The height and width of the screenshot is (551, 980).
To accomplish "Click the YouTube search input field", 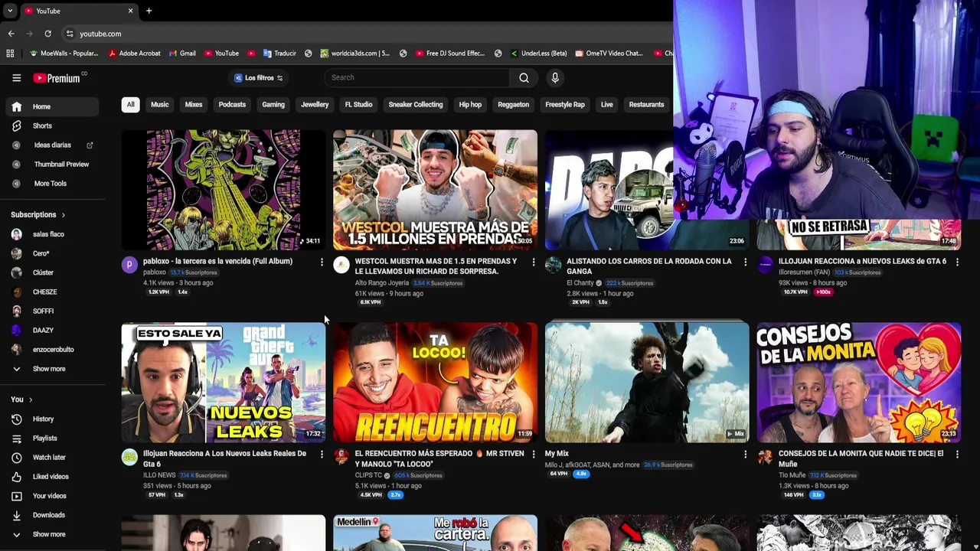I will tap(417, 77).
